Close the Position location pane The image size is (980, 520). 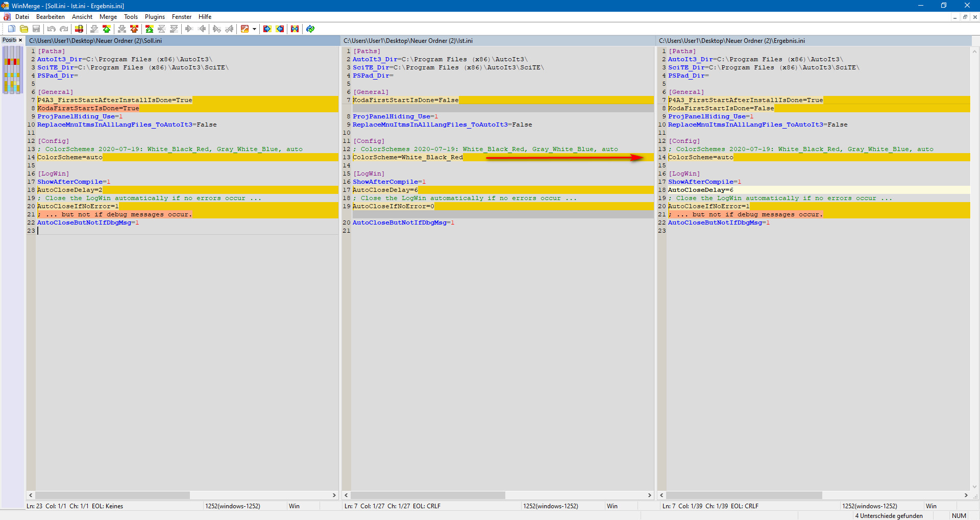pos(20,40)
